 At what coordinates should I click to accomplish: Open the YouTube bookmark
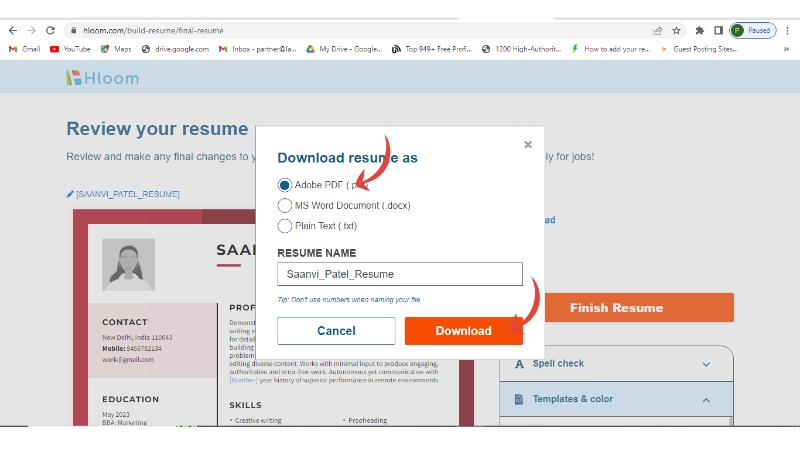pos(70,48)
